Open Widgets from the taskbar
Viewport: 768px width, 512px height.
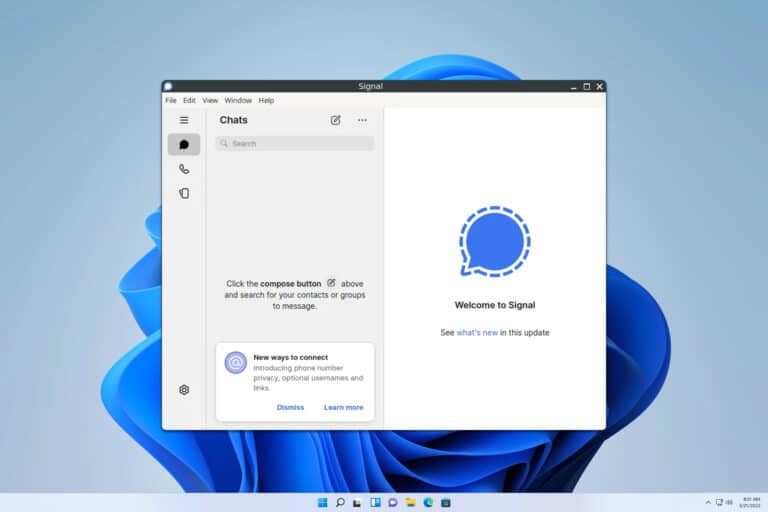pyautogui.click(x=375, y=503)
